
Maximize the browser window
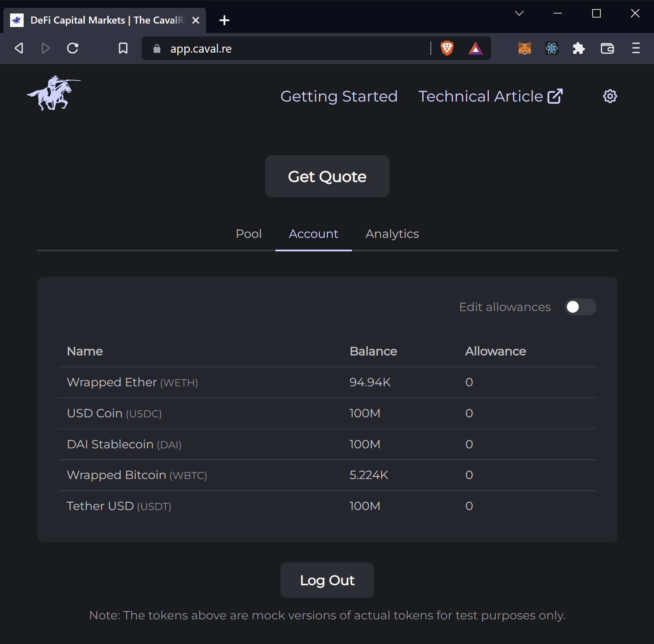pos(596,13)
